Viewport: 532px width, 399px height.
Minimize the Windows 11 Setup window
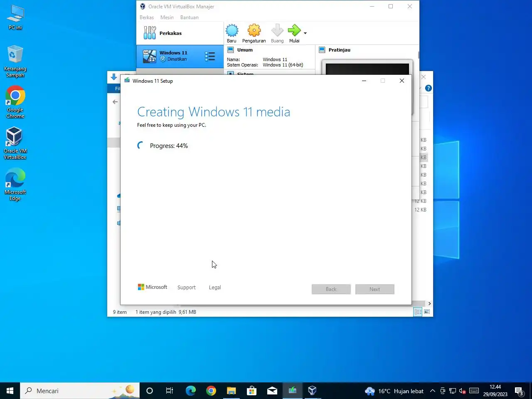click(364, 81)
